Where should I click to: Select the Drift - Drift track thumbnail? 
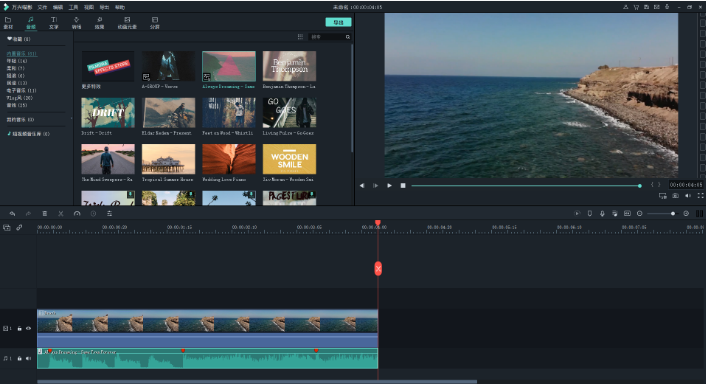click(108, 113)
